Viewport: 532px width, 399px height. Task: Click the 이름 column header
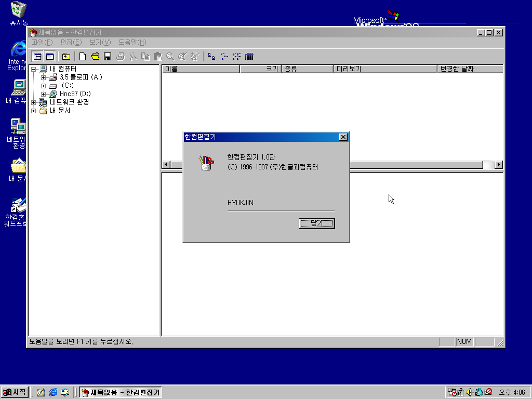click(201, 69)
